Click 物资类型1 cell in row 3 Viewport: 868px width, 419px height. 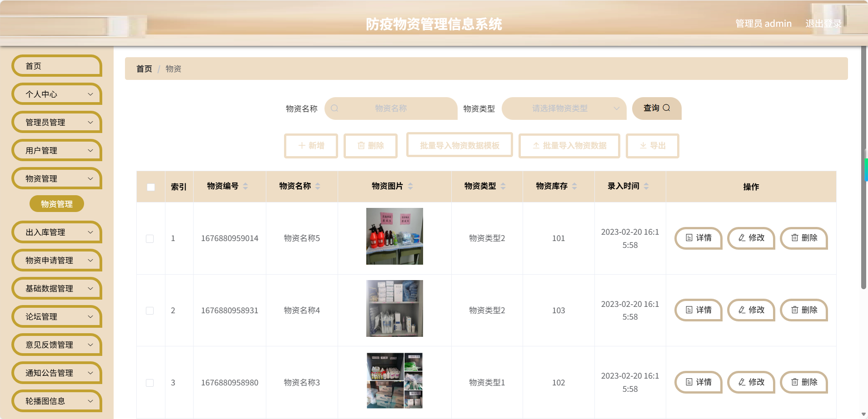pos(487,383)
